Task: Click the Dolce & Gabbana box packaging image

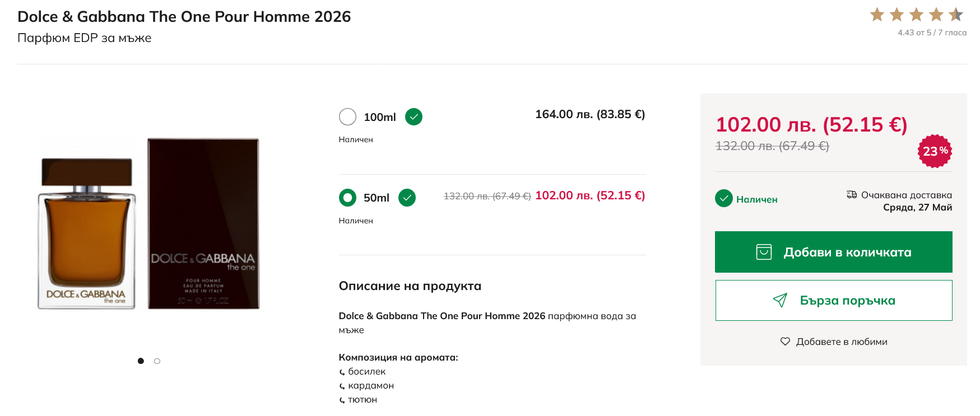Action: [x=203, y=223]
